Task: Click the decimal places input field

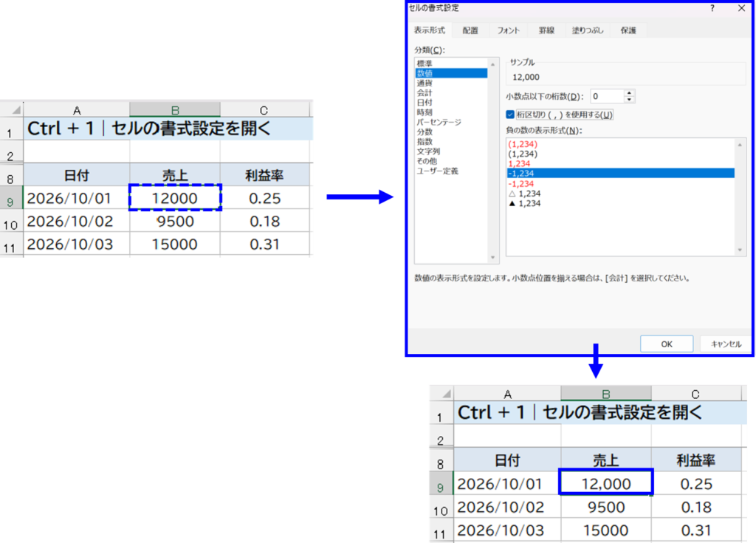Action: 607,97
